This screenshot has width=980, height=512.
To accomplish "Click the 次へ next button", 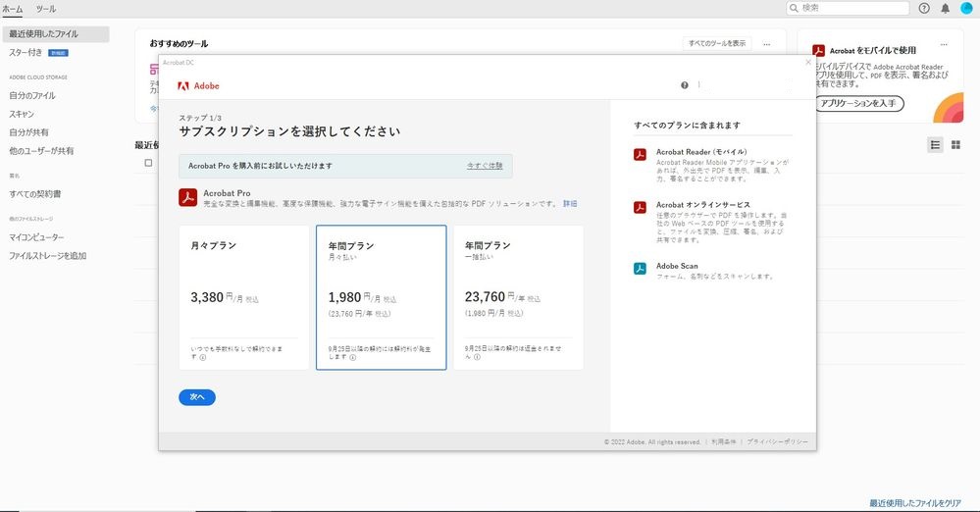I will [x=197, y=397].
